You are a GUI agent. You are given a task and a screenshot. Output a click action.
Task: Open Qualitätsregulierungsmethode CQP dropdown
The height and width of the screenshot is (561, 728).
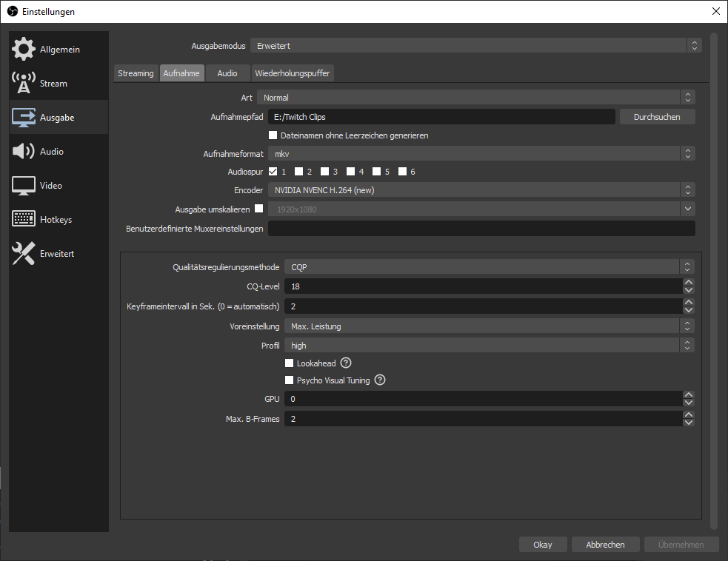pyautogui.click(x=489, y=267)
